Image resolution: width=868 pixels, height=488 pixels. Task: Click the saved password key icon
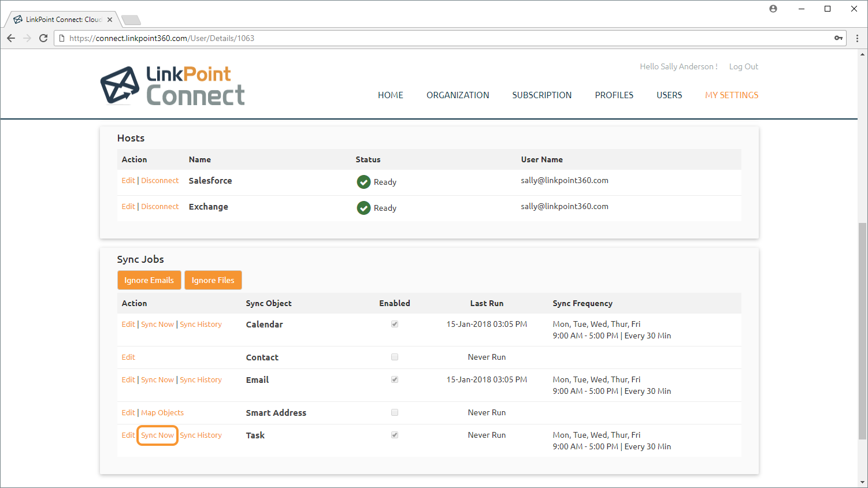839,38
